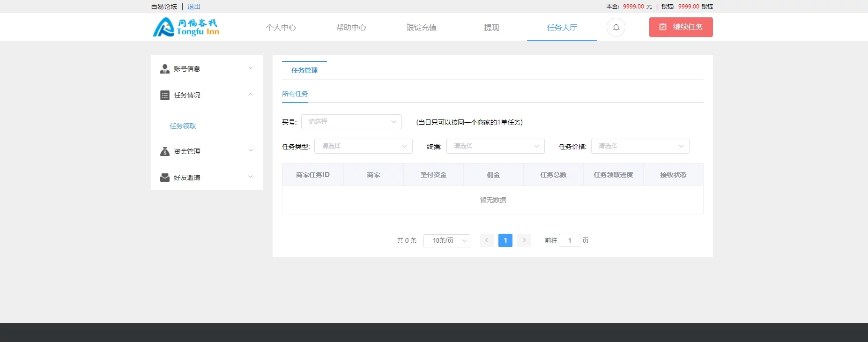Click the red 继续任务 button
This screenshot has width=868, height=342.
(681, 27)
